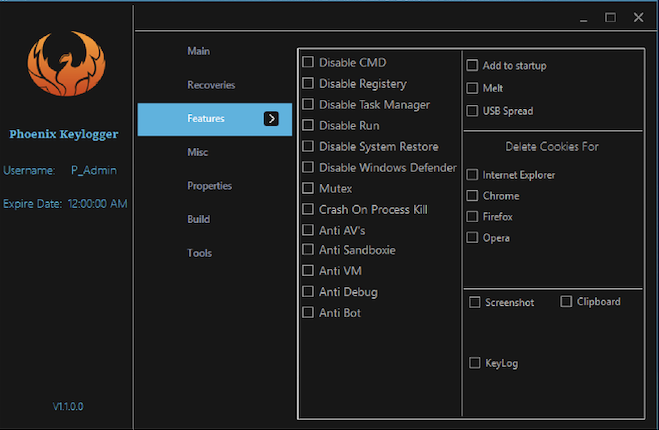Toggle the Screenshot checkbox
Screen dimensions: 659x430
[x=475, y=302]
